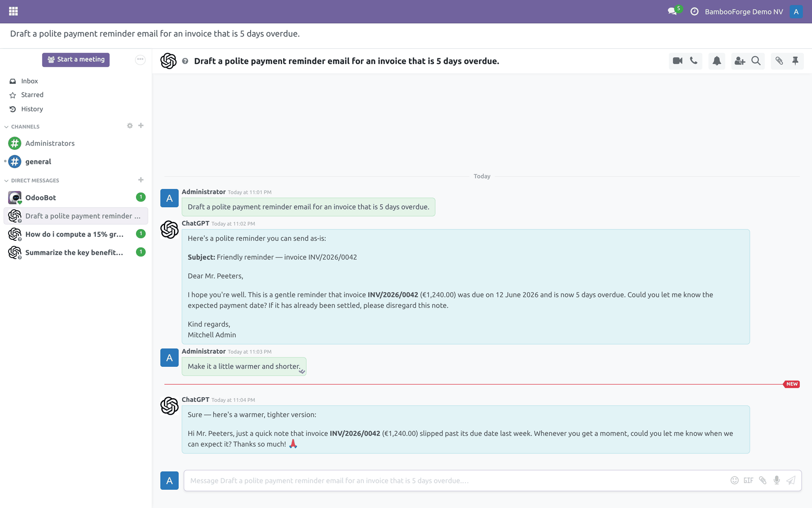Show pinned messages with pin icon
812x508 pixels.
point(795,61)
